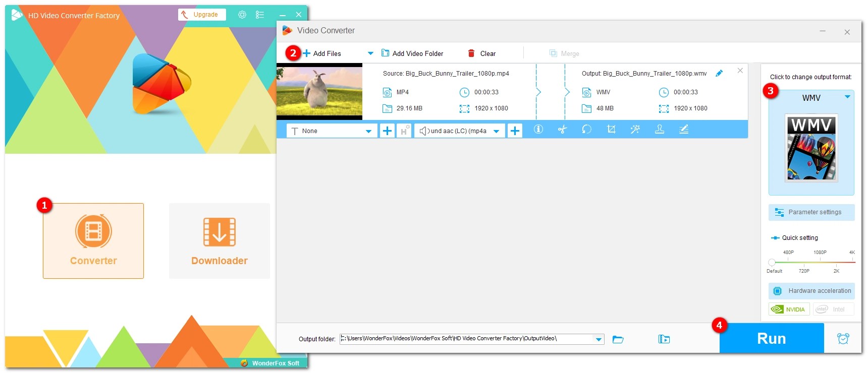Open the Effects magic wand tool
Screen dimensions: 868x373
pyautogui.click(x=635, y=130)
